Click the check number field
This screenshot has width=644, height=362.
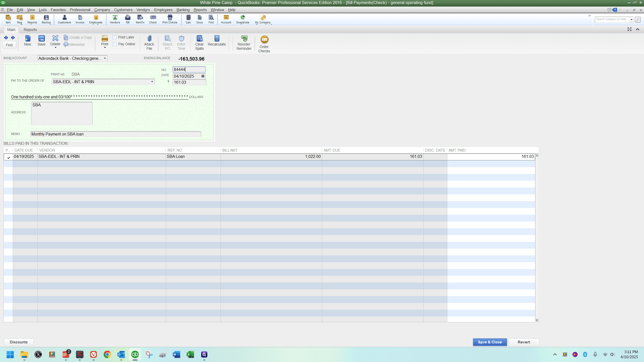click(189, 69)
